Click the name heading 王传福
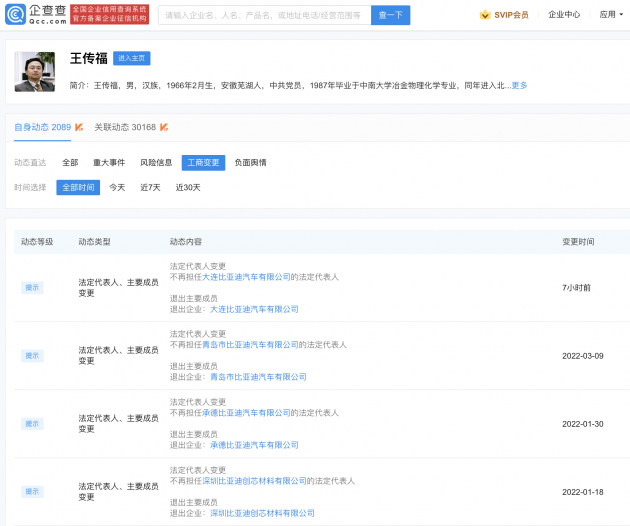 (89, 58)
